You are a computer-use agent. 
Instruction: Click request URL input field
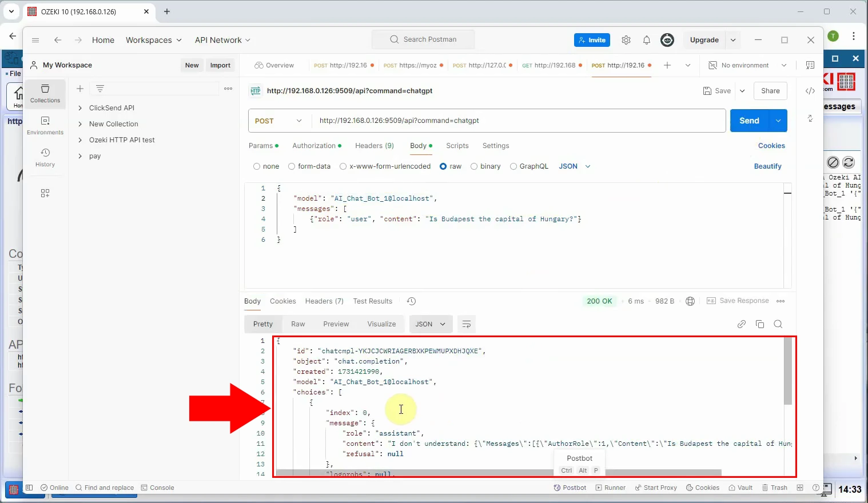(519, 121)
